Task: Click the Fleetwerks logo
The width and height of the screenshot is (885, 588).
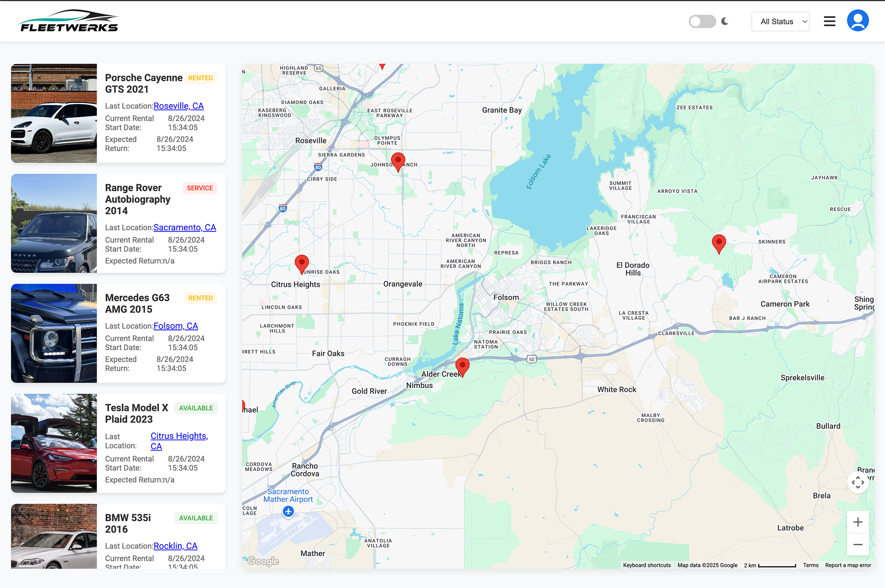Action: [x=68, y=21]
